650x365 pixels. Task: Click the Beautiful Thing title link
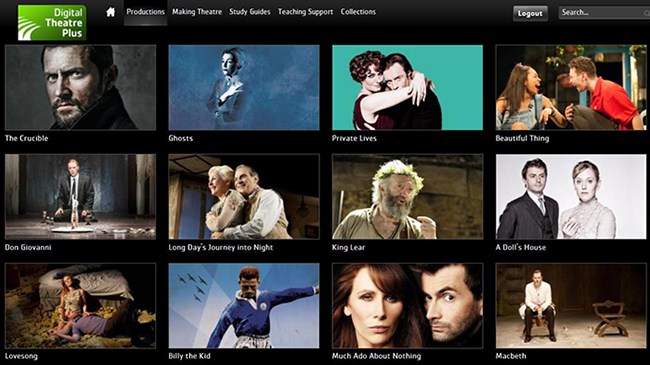522,138
